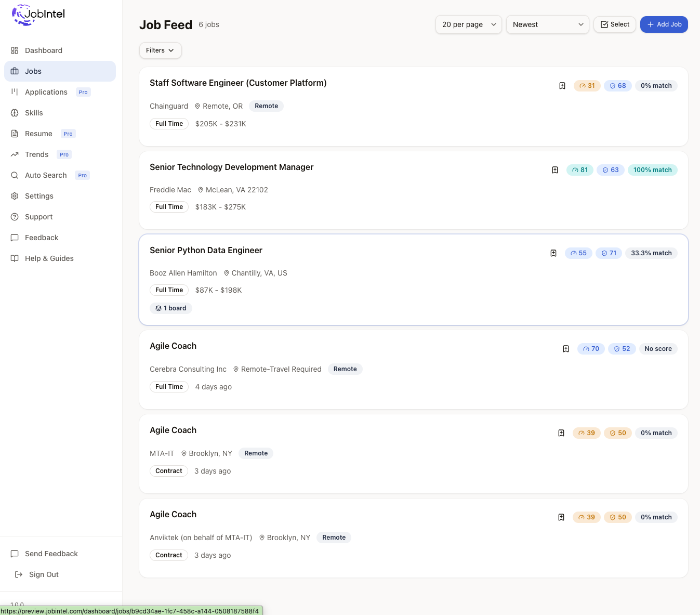Screen dimensions: 700x615
Task: Click the Pro badge next to Auto Search
Action: tap(83, 175)
